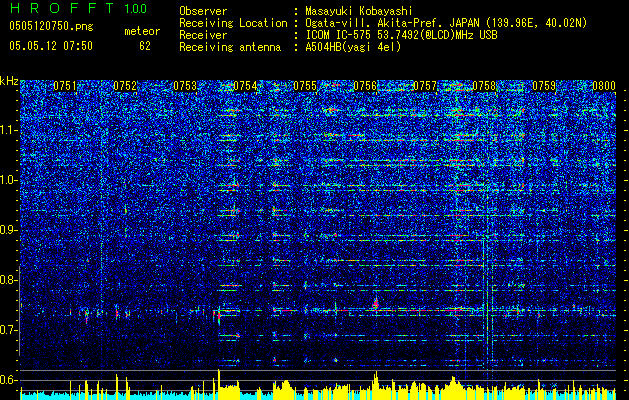Image resolution: width=629 pixels, height=400 pixels.
Task: Click the 0756 time marker
Action: point(365,86)
